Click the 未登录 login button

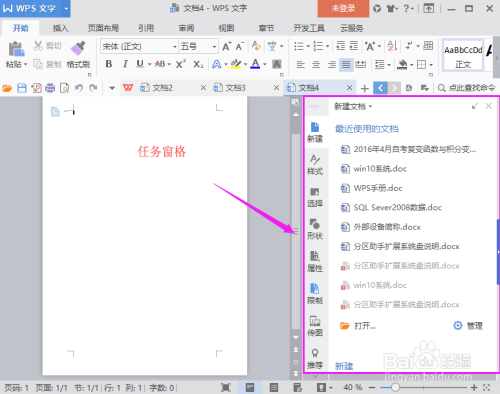tap(343, 9)
